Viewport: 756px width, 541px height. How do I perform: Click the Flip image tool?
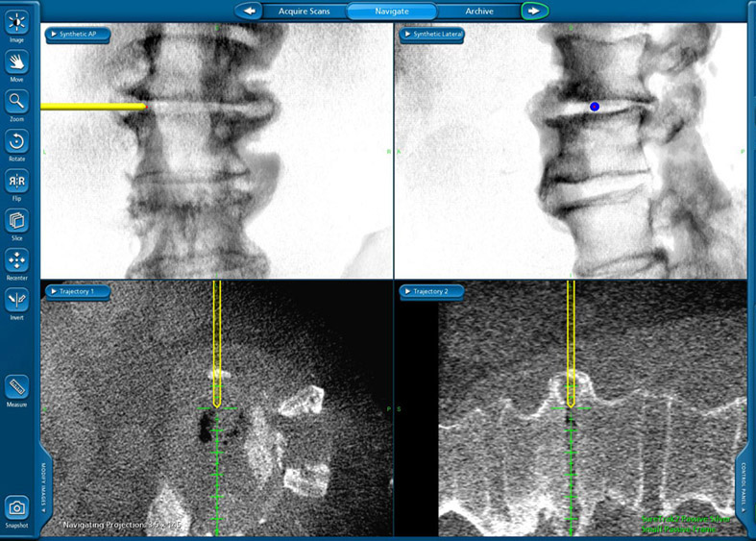point(17,181)
